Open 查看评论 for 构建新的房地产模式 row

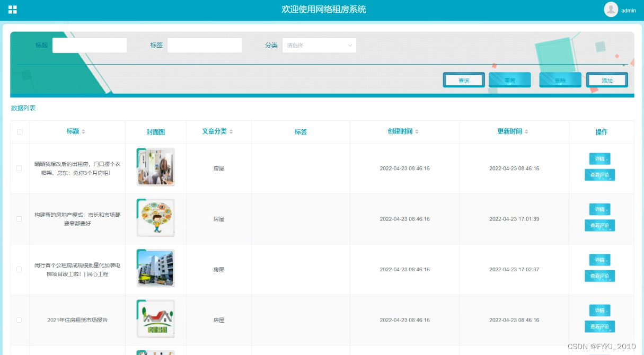tap(599, 225)
